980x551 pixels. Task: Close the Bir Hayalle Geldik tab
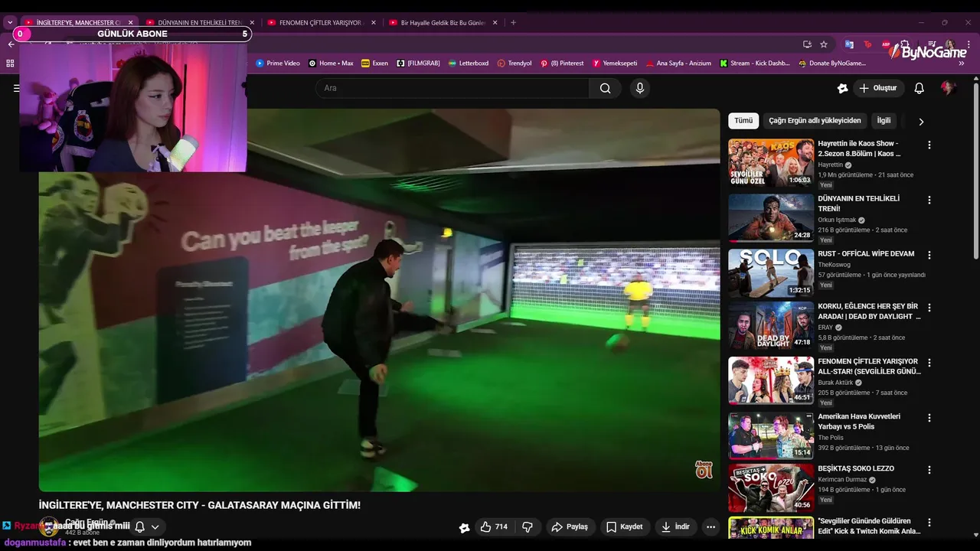495,23
